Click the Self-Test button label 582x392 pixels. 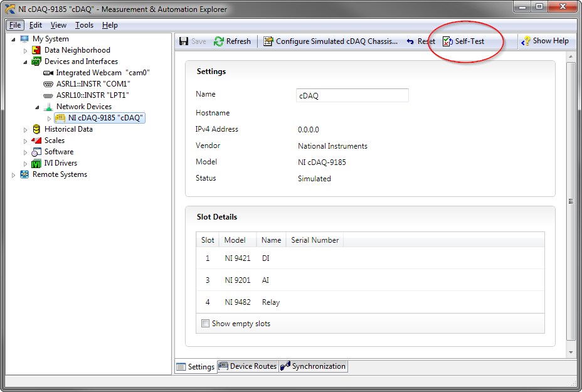pos(470,41)
